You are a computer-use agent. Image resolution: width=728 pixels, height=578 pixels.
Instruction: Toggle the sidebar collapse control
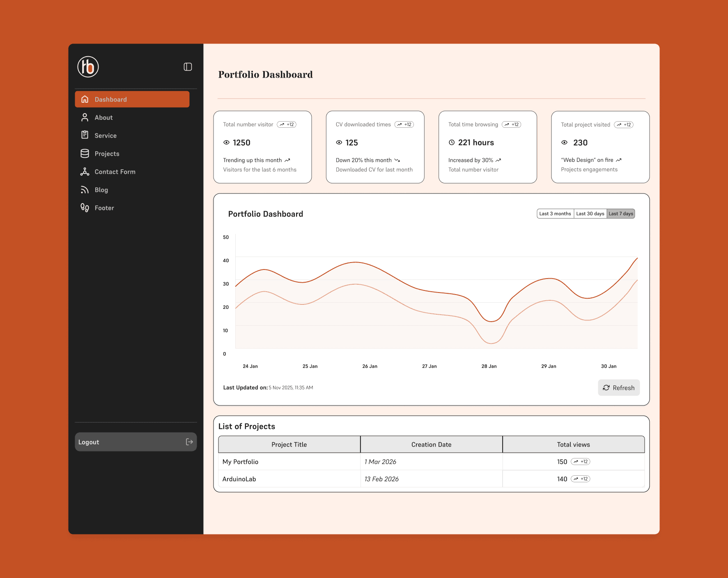188,67
